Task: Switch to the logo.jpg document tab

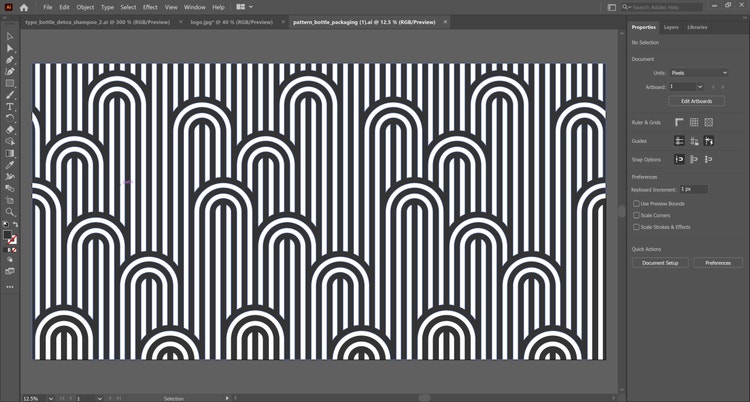Action: [x=234, y=22]
